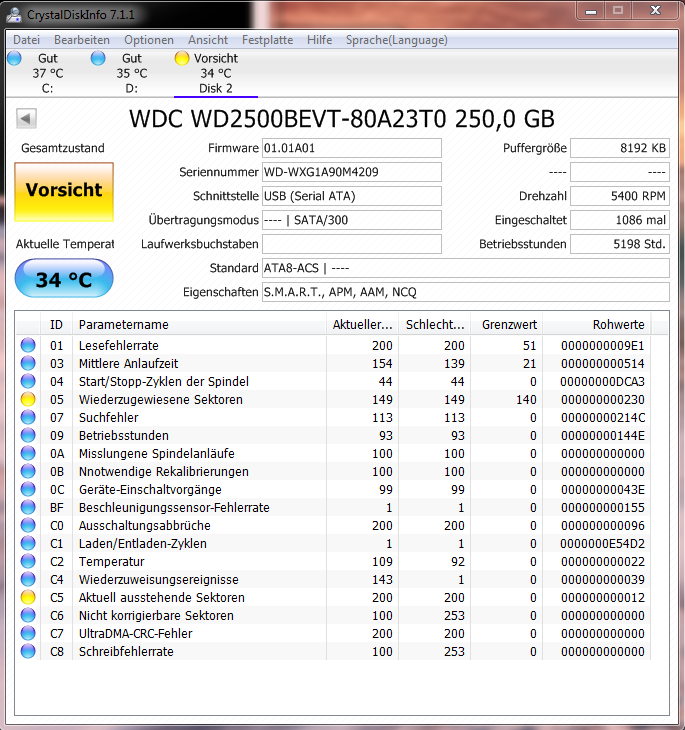Open the Datei menu
Viewport: 685px width, 730px height.
27,40
